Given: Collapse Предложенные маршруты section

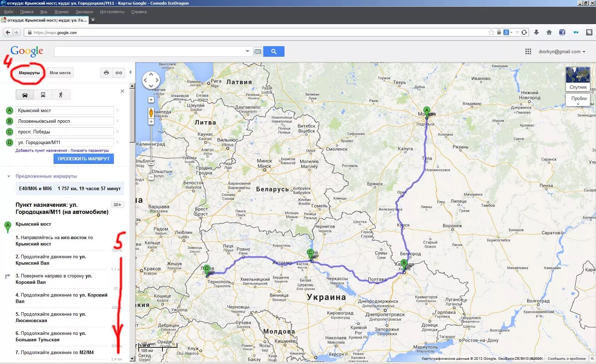Looking at the screenshot, I should tap(9, 176).
